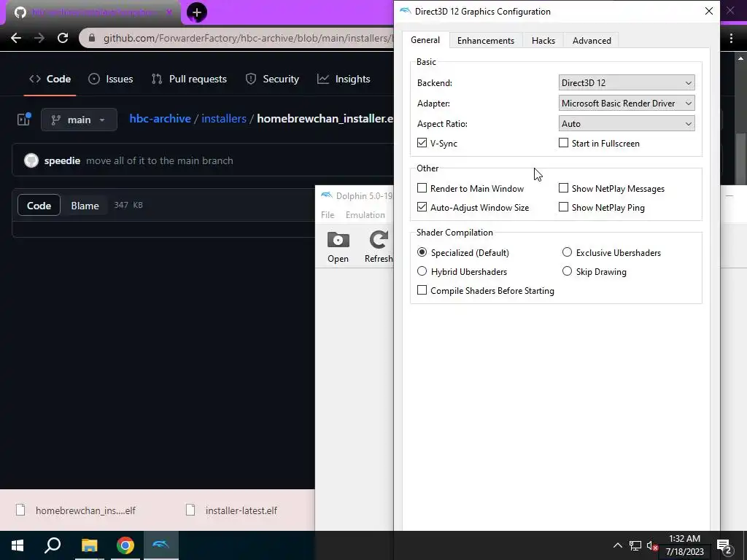
Task: Open the taskbar clock and date
Action: pos(684,545)
